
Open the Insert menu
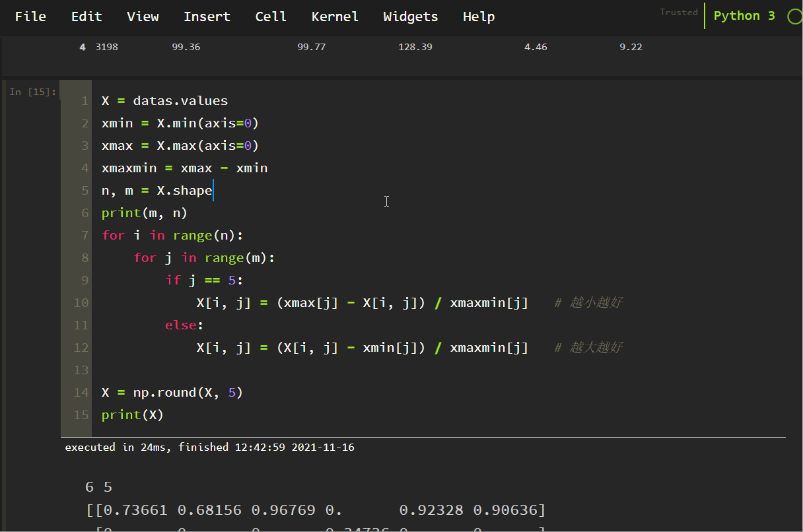click(207, 17)
